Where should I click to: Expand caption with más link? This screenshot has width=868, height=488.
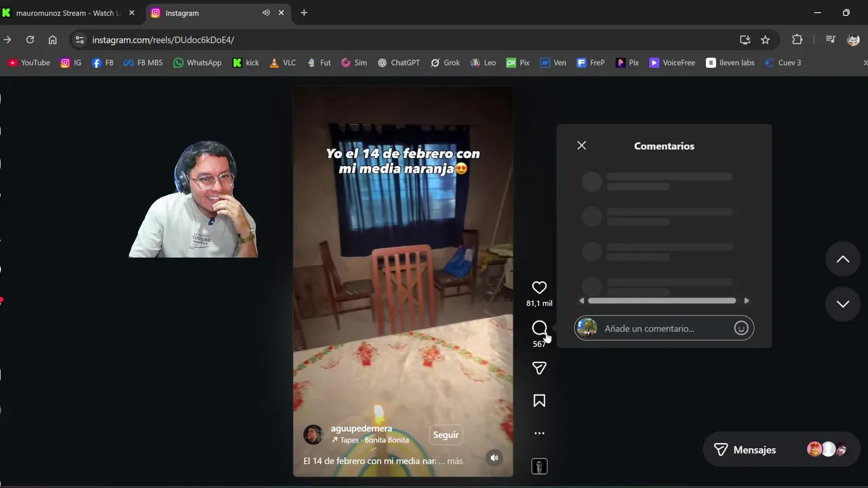(455, 461)
